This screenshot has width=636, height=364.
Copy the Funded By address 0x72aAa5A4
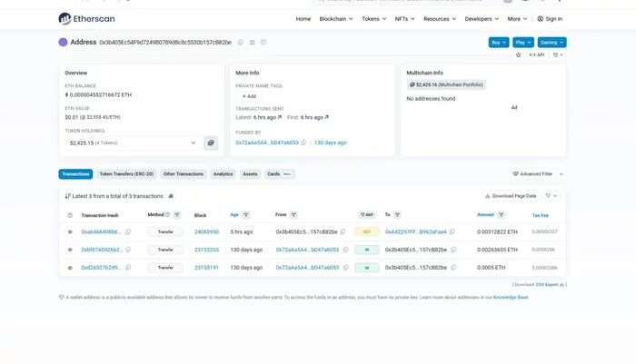[303, 143]
